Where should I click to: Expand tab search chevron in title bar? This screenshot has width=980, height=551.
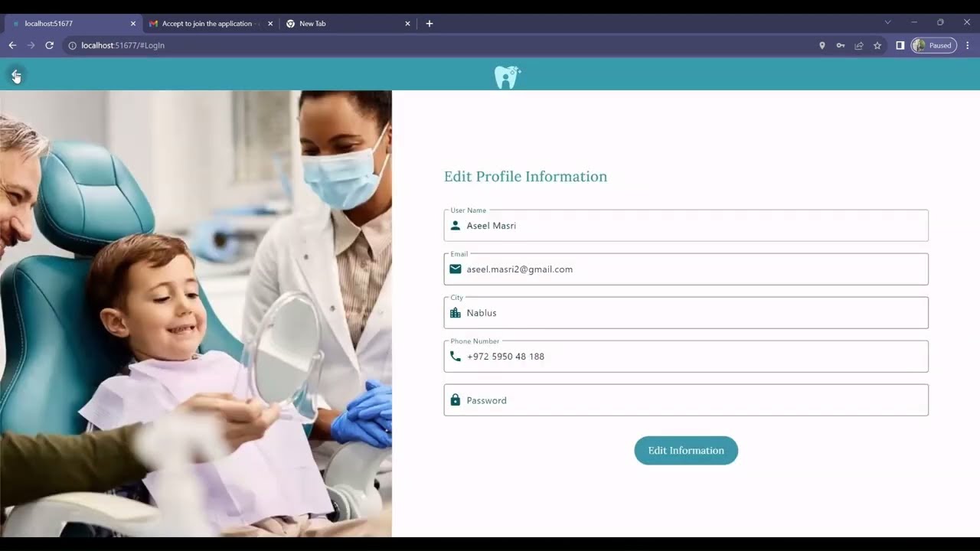click(x=888, y=23)
